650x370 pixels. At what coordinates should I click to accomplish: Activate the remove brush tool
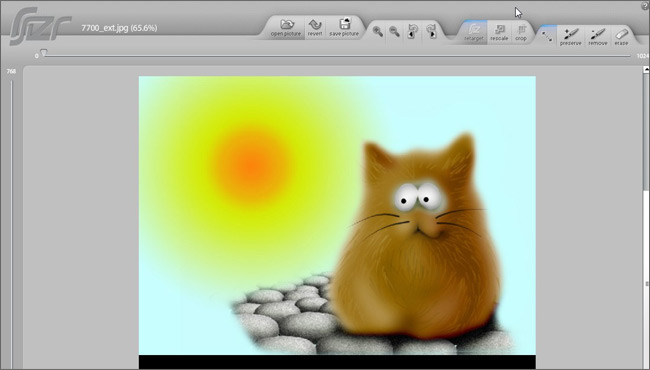pos(598,36)
